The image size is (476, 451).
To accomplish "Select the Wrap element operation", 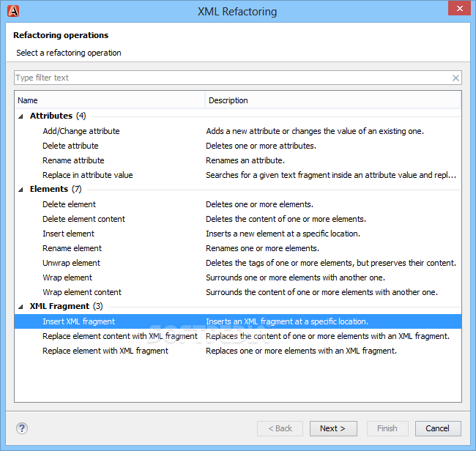I will (x=67, y=277).
